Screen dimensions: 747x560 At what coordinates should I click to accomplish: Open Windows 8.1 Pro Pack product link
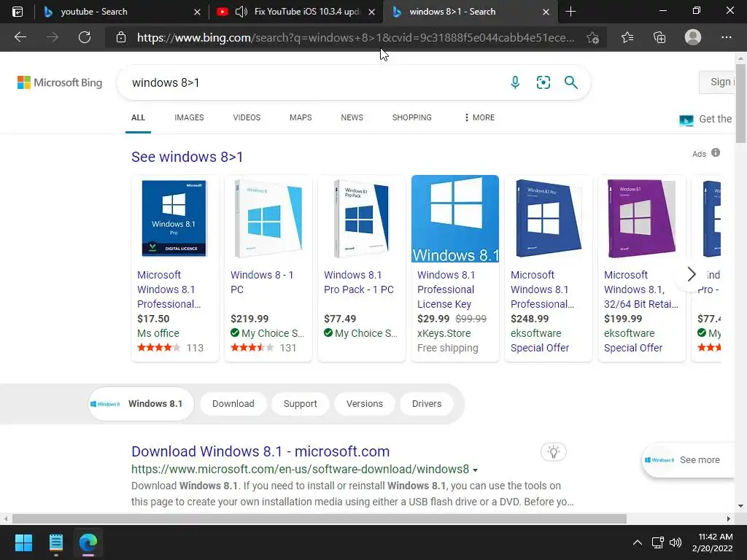359,282
